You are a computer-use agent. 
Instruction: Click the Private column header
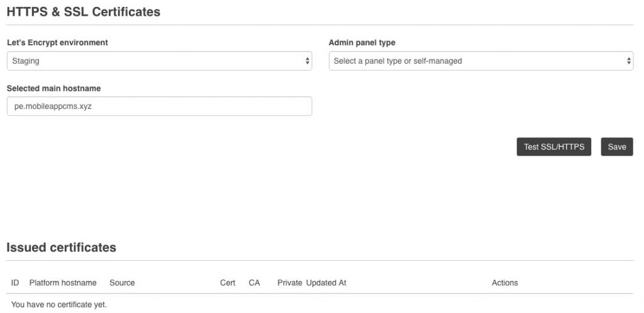pos(289,283)
